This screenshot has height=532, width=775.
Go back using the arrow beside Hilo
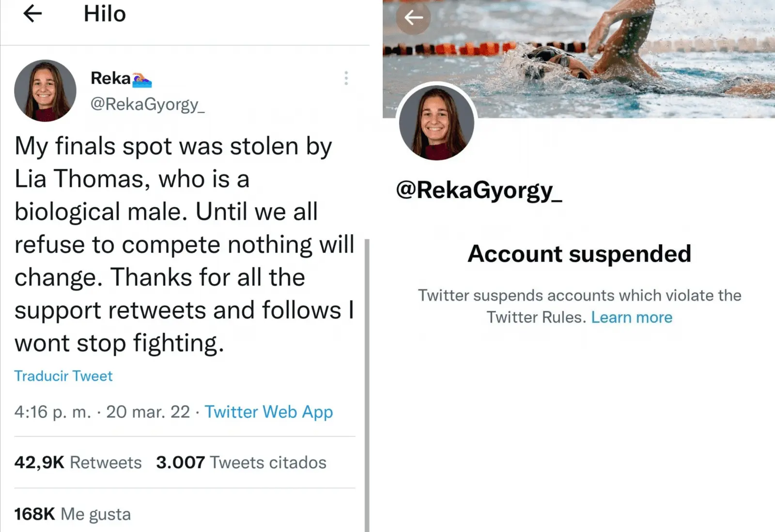(32, 14)
